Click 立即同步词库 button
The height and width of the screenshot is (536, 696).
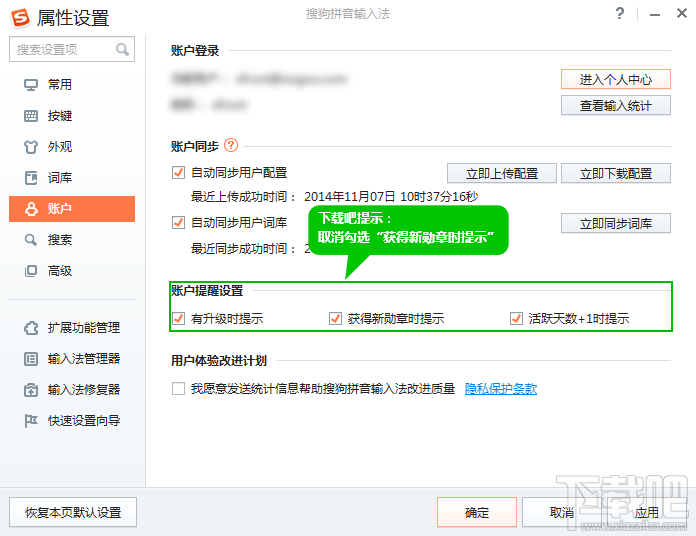click(616, 223)
